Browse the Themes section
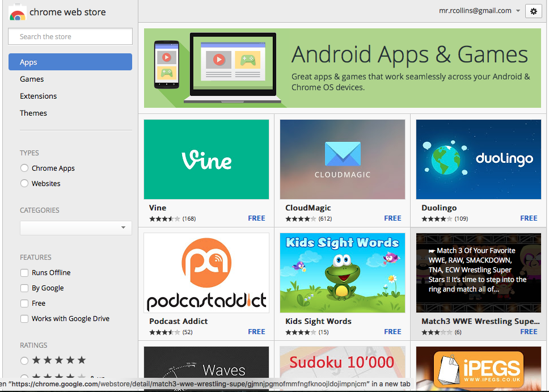This screenshot has width=549, height=392. pos(33,113)
